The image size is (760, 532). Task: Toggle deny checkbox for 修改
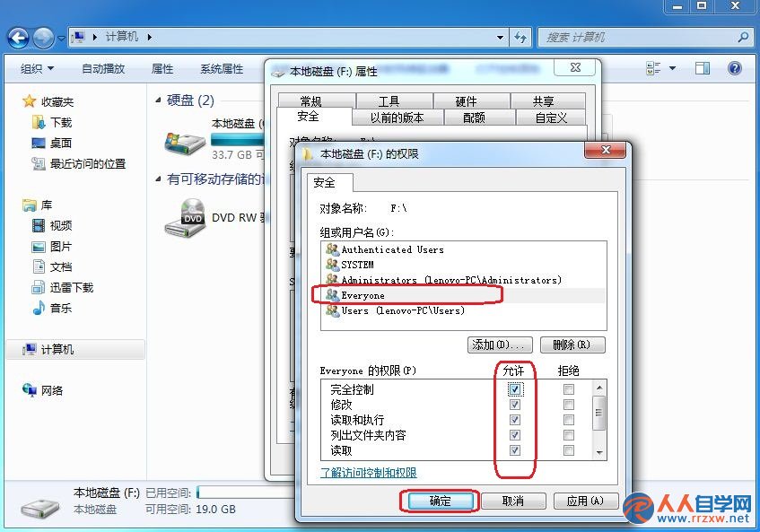click(x=569, y=405)
